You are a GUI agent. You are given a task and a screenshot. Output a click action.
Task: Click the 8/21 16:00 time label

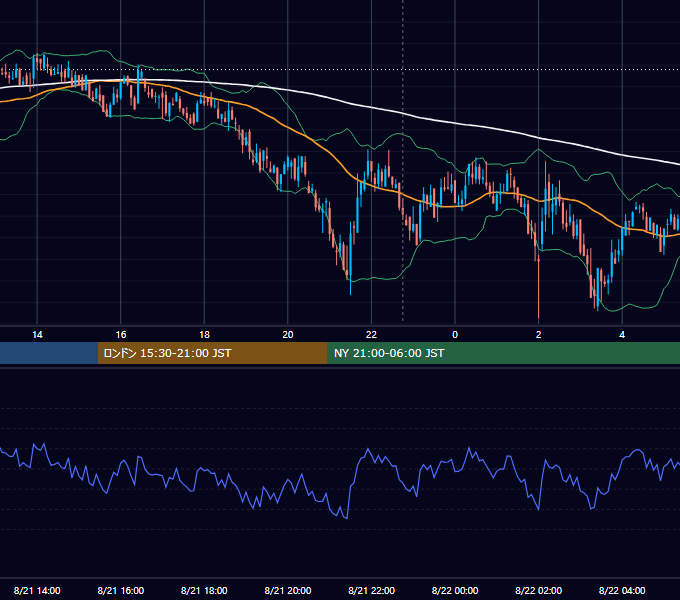(121, 590)
